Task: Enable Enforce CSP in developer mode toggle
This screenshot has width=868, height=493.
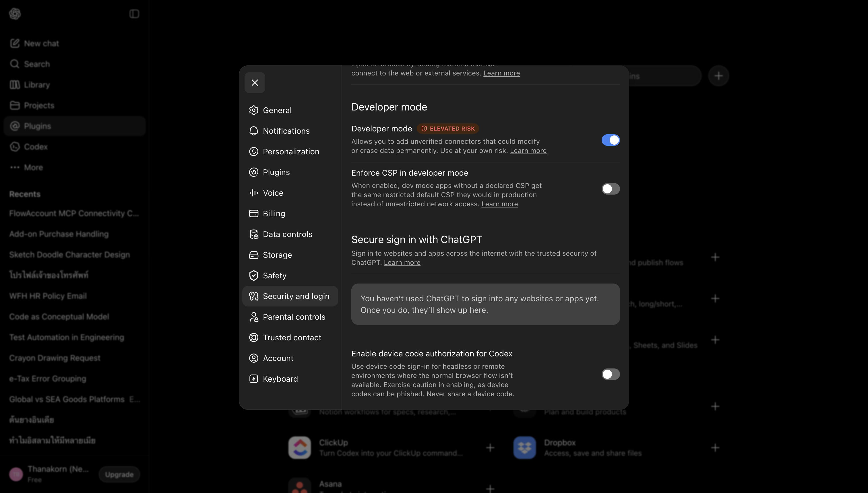Action: coord(611,189)
